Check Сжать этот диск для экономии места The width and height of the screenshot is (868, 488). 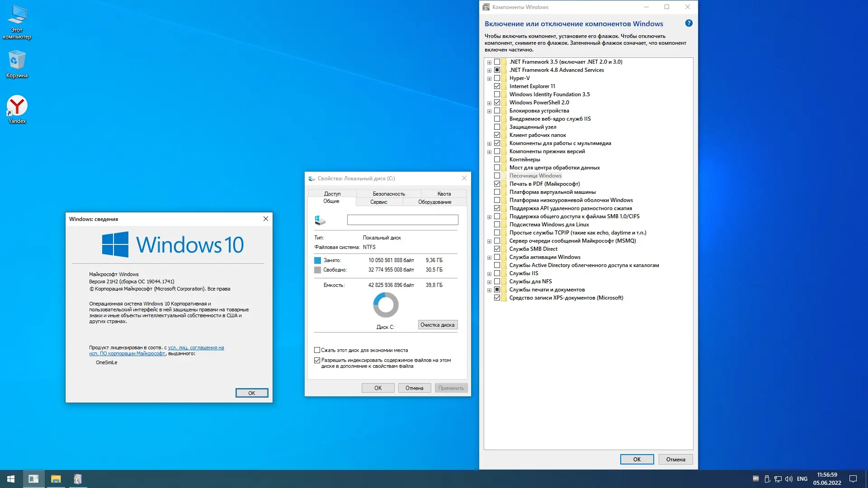(317, 350)
